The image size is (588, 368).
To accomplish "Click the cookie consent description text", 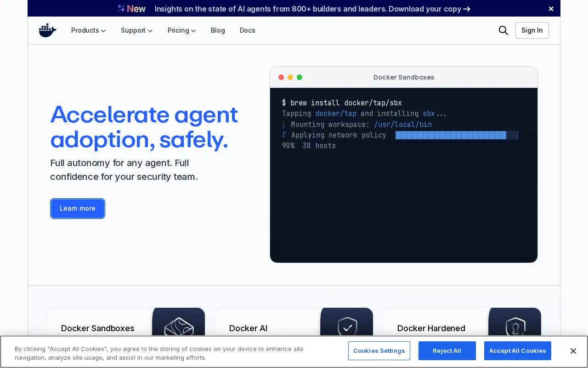I will click(159, 353).
